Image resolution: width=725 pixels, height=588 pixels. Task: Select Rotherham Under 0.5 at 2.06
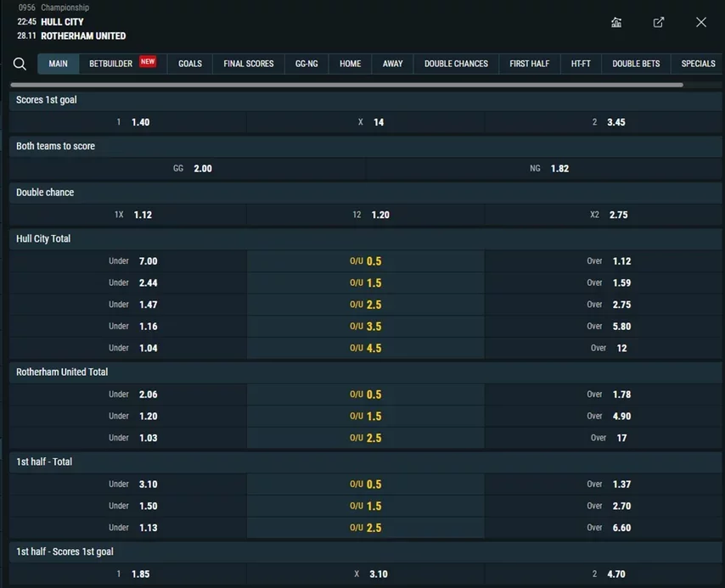pos(128,395)
